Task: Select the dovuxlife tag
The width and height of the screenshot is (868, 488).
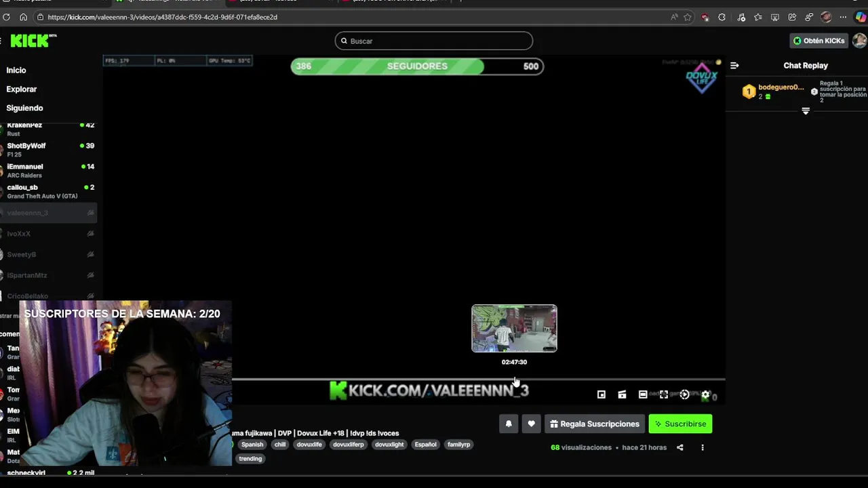Action: (x=309, y=445)
